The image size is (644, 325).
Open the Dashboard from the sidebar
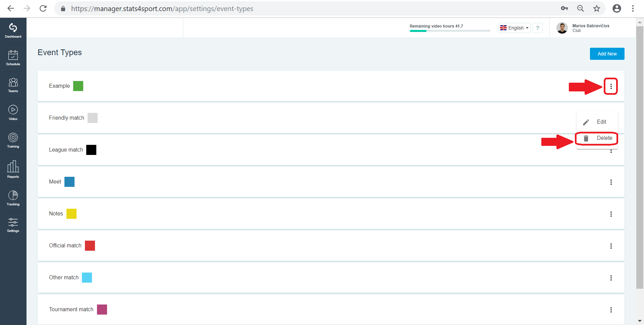[13, 31]
